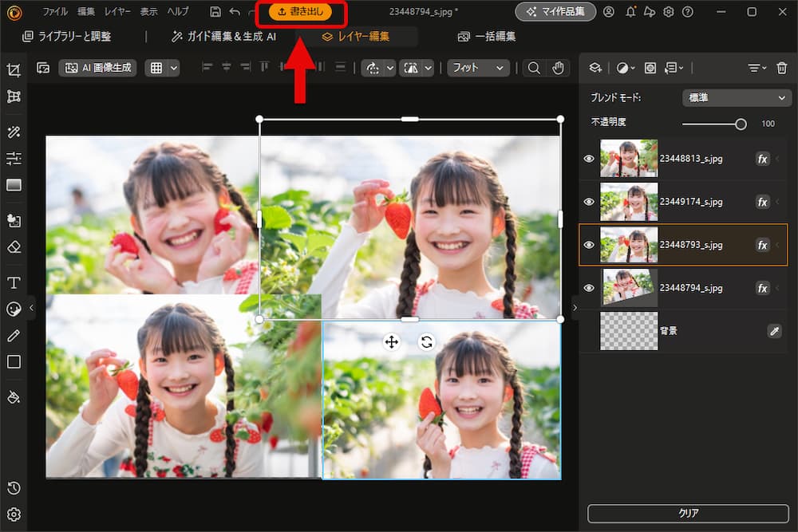Viewport: 798px width, 532px height.
Task: Select the Text tool
Action: click(x=14, y=283)
